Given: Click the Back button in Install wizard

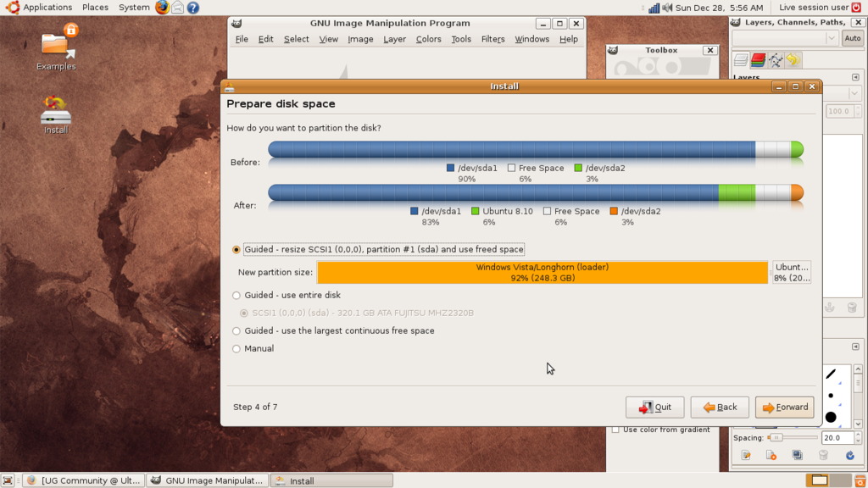Looking at the screenshot, I should (720, 408).
